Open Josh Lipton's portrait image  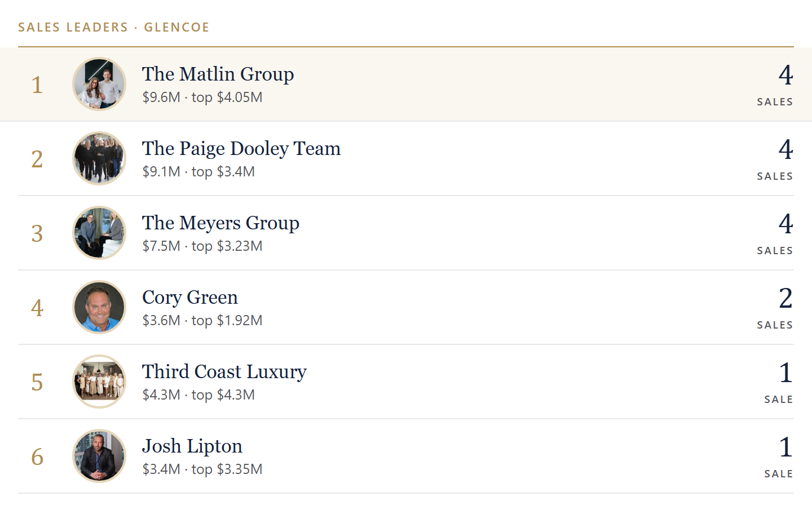[99, 456]
